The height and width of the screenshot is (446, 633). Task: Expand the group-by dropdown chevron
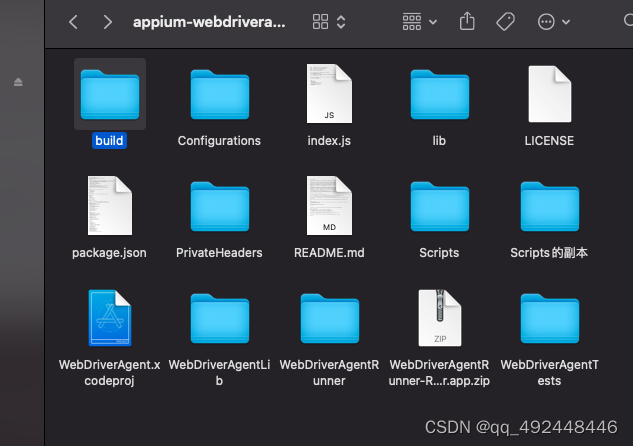pyautogui.click(x=433, y=22)
